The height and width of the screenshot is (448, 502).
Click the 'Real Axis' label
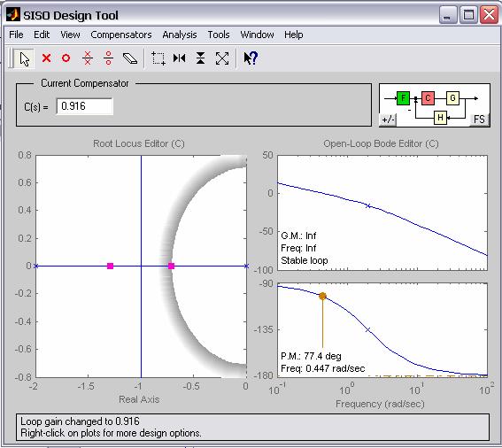point(139,399)
